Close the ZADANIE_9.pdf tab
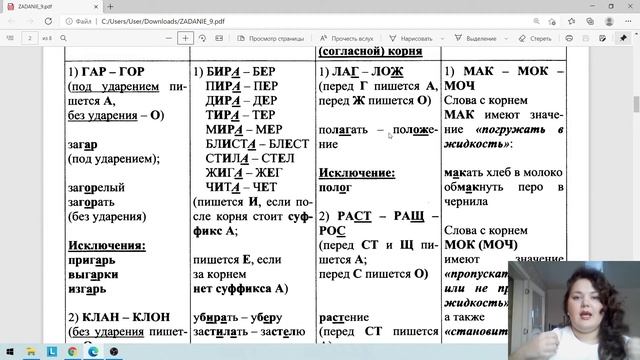 coord(96,7)
